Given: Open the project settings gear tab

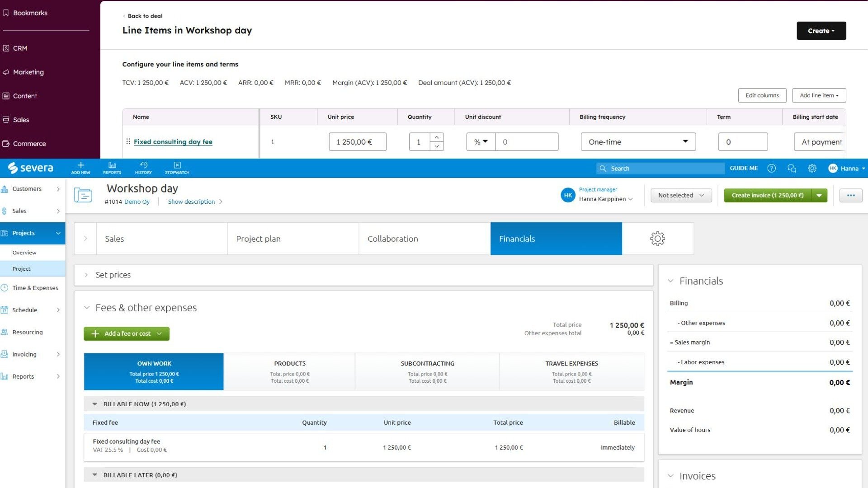Looking at the screenshot, I should click(657, 239).
